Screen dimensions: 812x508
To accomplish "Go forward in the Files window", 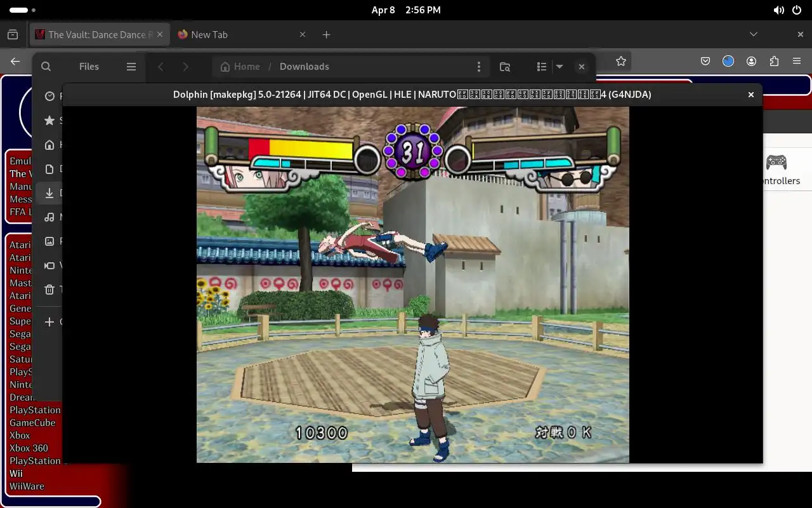I will pyautogui.click(x=185, y=67).
